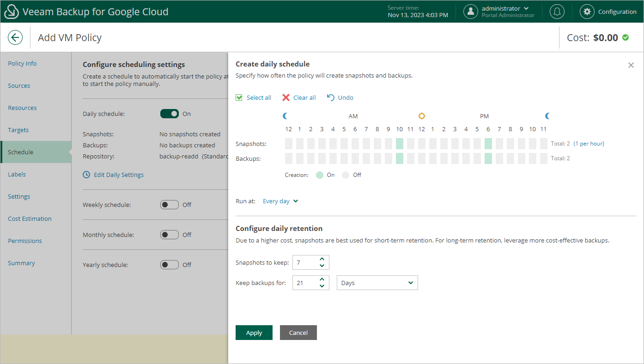Toggle the 10 AM Snapshots hour cell

[x=400, y=144]
